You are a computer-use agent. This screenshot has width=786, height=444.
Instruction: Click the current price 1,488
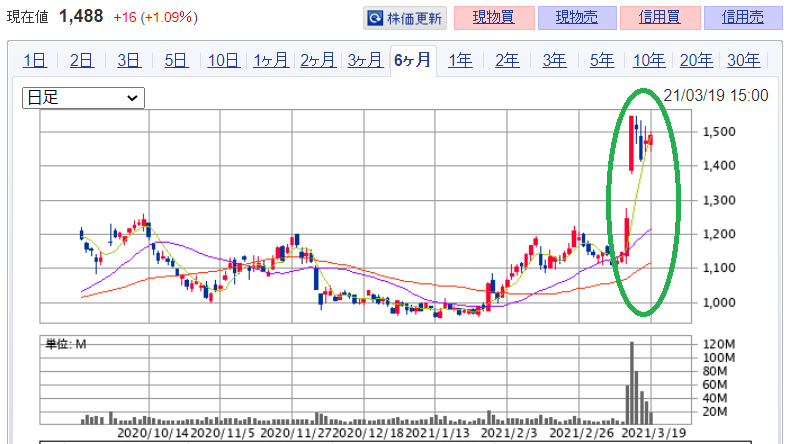(x=81, y=17)
